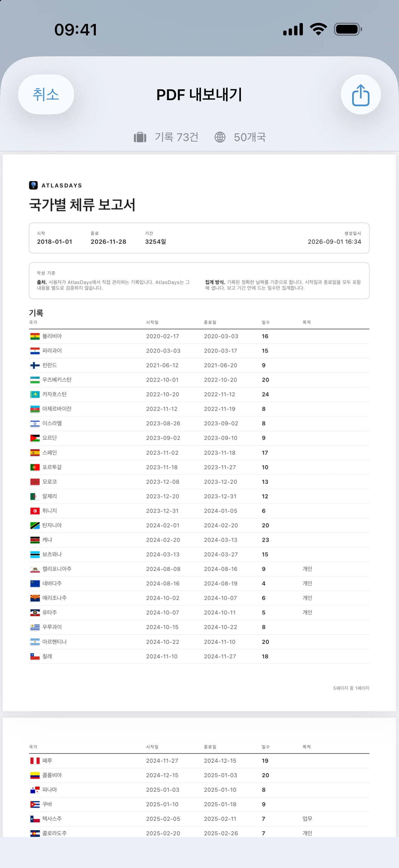
Task: Tap the Uruguay flag icon
Action: (x=35, y=627)
